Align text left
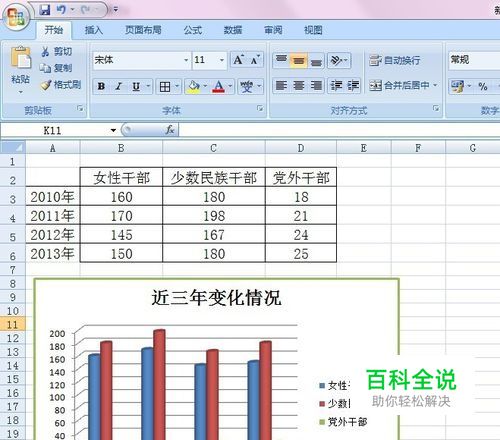 coord(281,86)
